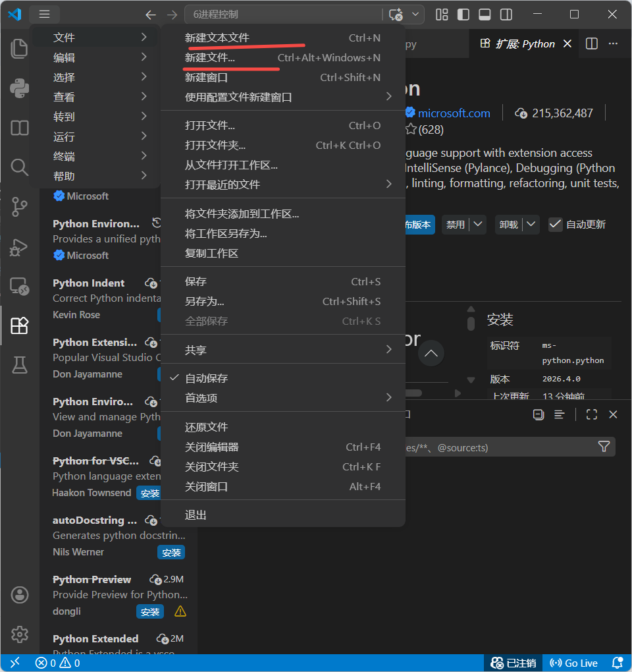Choose 打开文件夹... from menu
This screenshot has width=632, height=672.
282,146
